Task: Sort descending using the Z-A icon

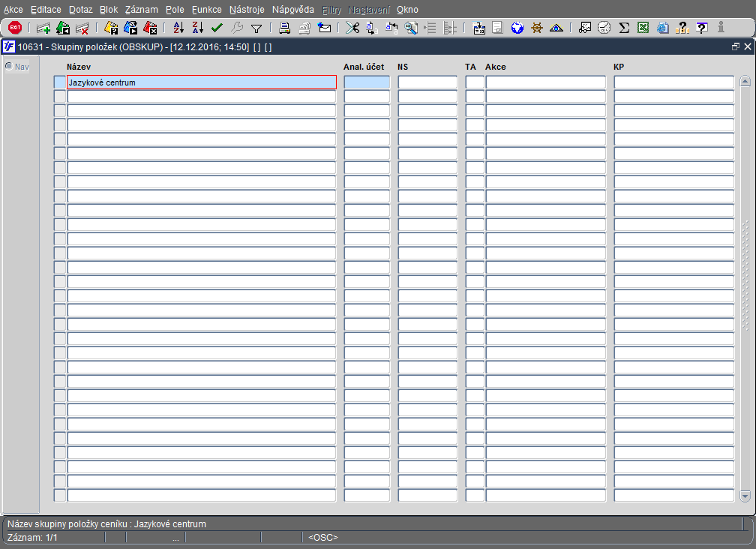Action: (198, 28)
